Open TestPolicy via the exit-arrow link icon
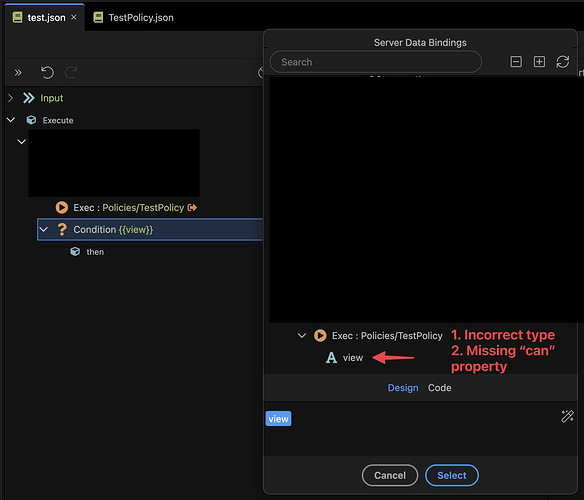 tap(192, 208)
